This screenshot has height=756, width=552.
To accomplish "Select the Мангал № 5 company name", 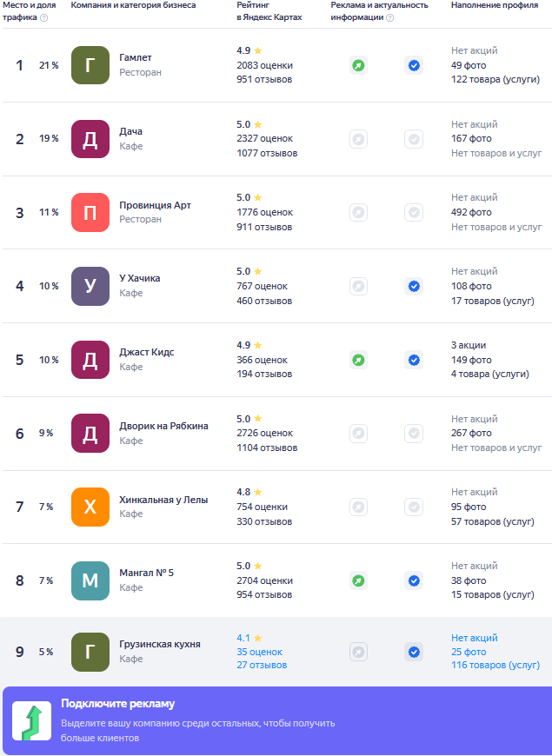I will pyautogui.click(x=146, y=573).
